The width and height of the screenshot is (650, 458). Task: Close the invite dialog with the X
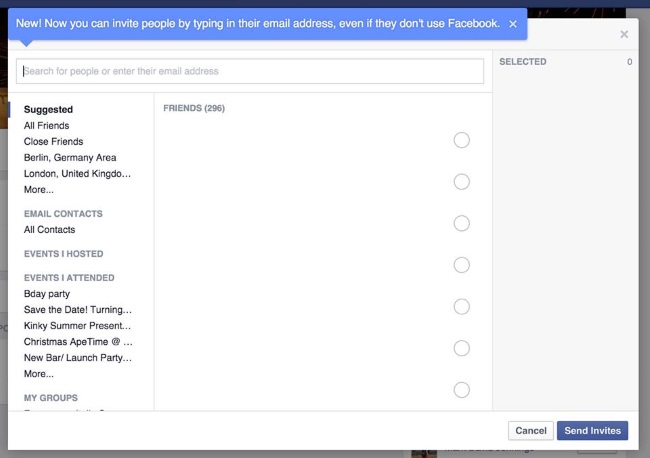(624, 34)
